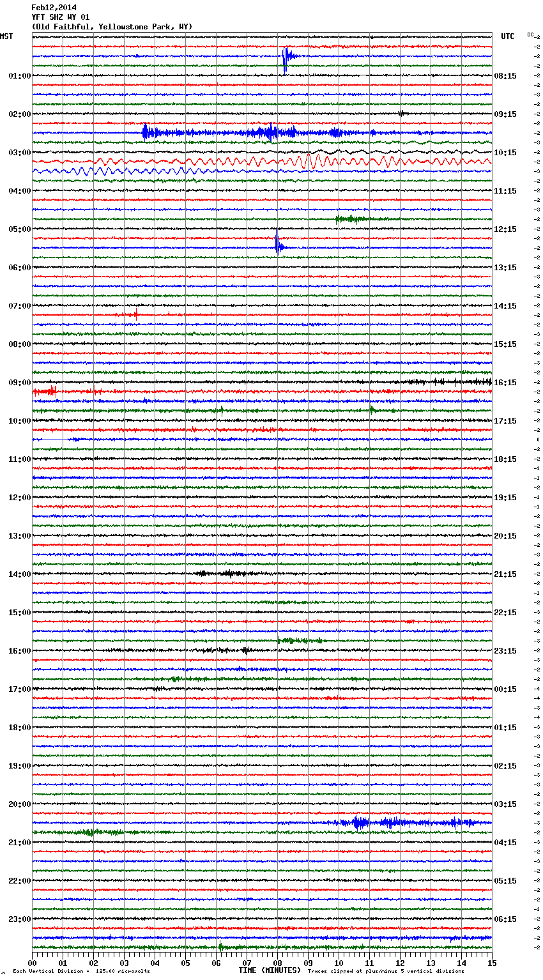Viewport: 543px width, 980px height.
Task: Select the 04:00 MST row label
Action: pos(20,191)
